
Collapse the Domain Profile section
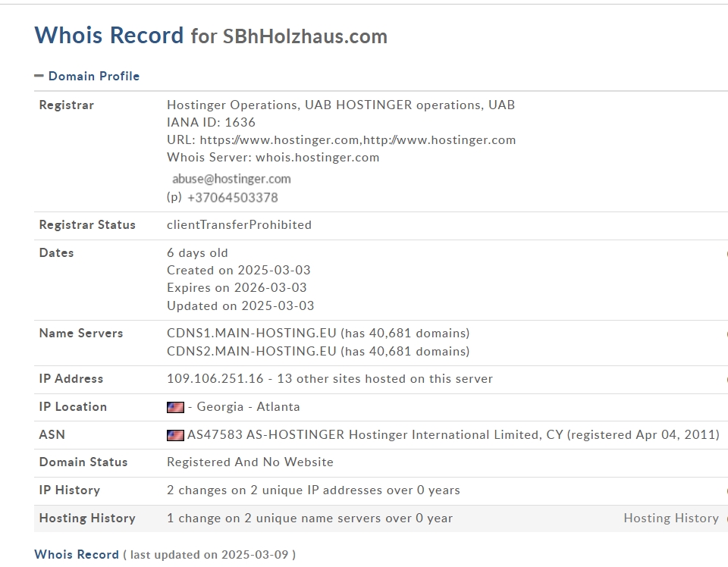point(86,76)
